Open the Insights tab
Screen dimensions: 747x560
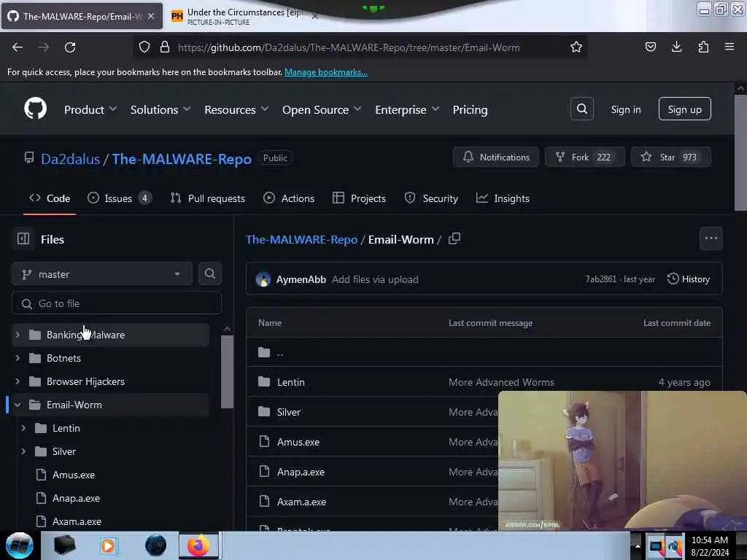[503, 198]
